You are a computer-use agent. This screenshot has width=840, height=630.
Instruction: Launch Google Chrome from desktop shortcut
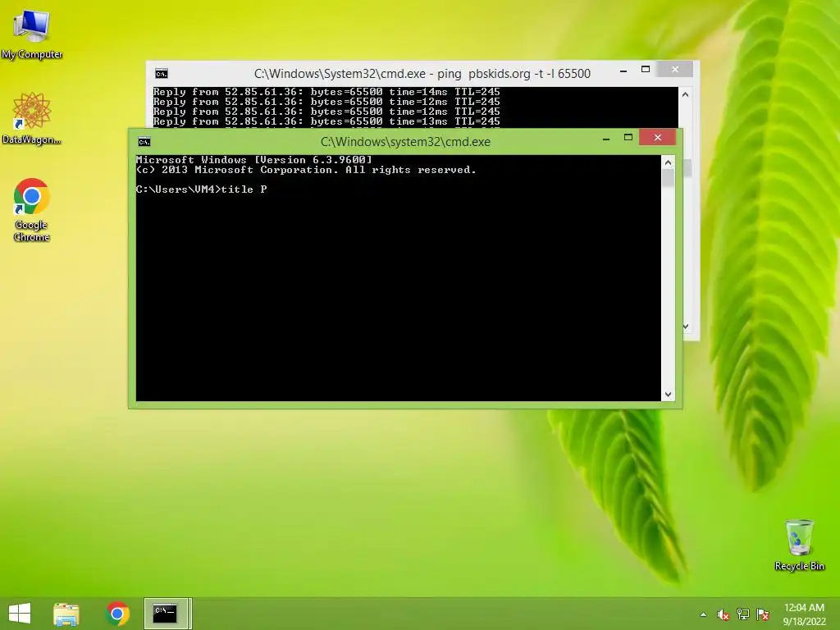pos(32,209)
